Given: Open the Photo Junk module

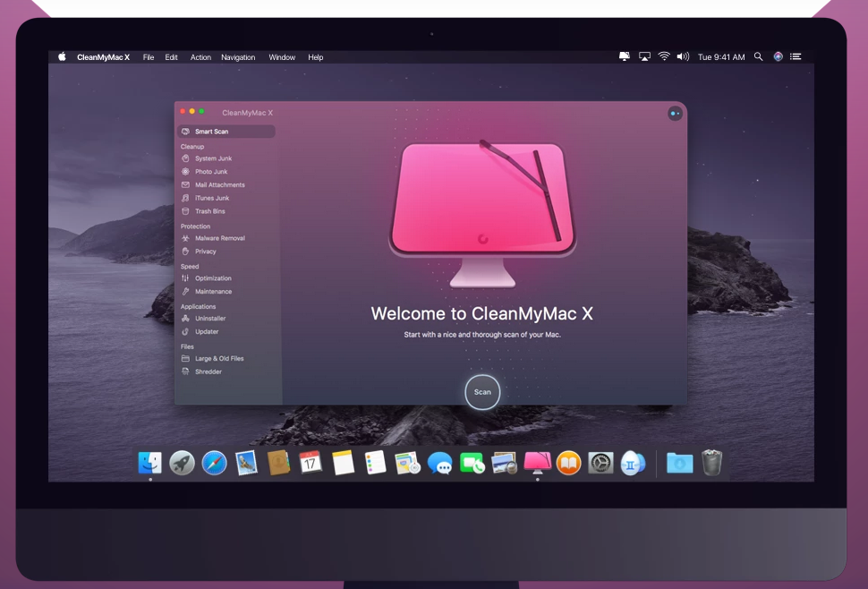Looking at the screenshot, I should (x=211, y=172).
